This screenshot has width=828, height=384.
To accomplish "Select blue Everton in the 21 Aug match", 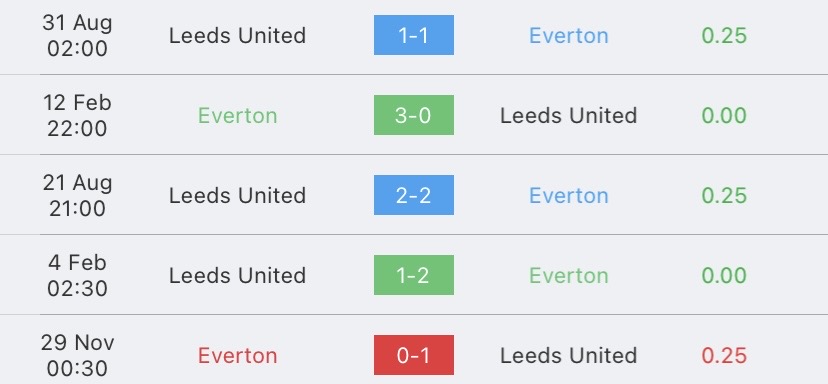I will click(569, 195).
